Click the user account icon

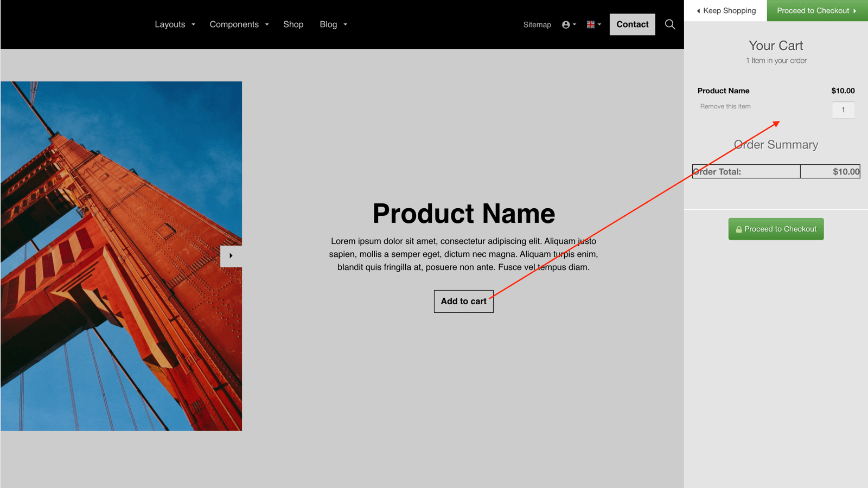(x=565, y=24)
